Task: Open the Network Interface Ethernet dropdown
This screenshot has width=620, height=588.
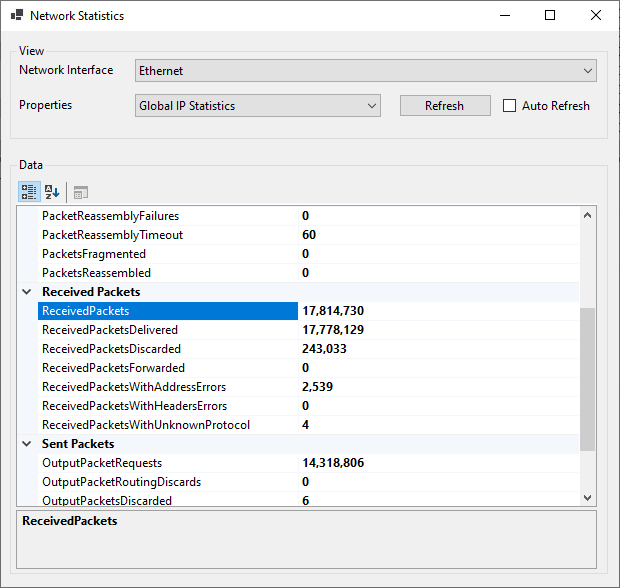Action: 366,71
